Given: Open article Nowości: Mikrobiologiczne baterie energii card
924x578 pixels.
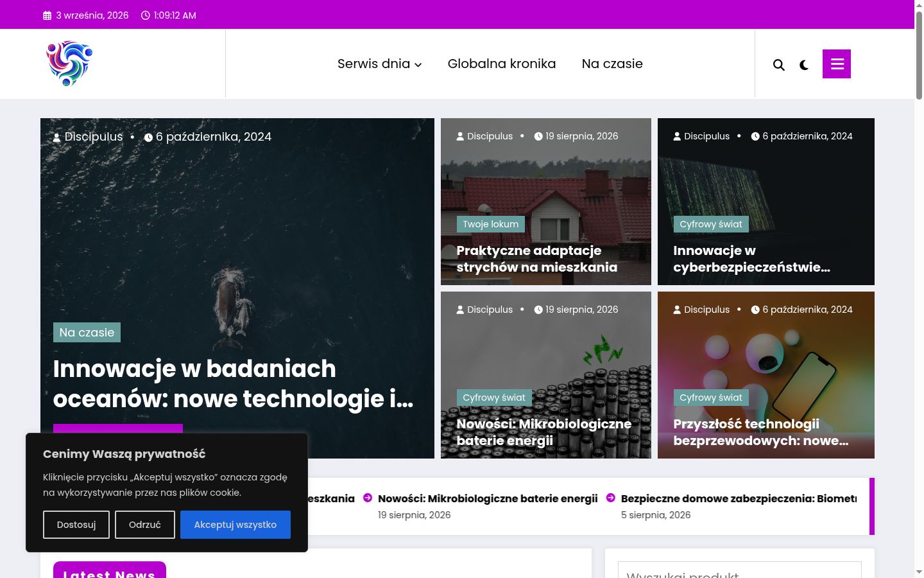Looking at the screenshot, I should tap(544, 432).
